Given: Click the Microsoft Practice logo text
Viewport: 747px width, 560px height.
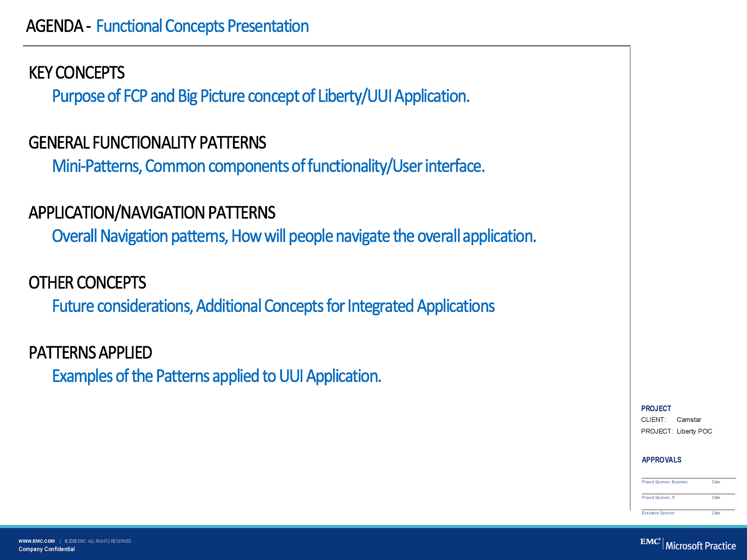Looking at the screenshot, I should tap(700, 546).
